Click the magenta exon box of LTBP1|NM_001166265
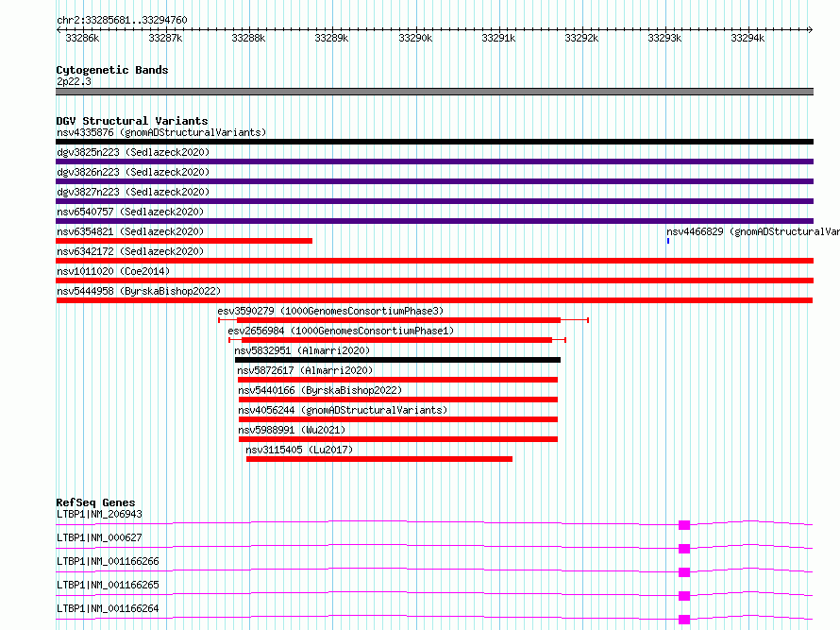Screen dimensions: 840x630 coord(684,596)
